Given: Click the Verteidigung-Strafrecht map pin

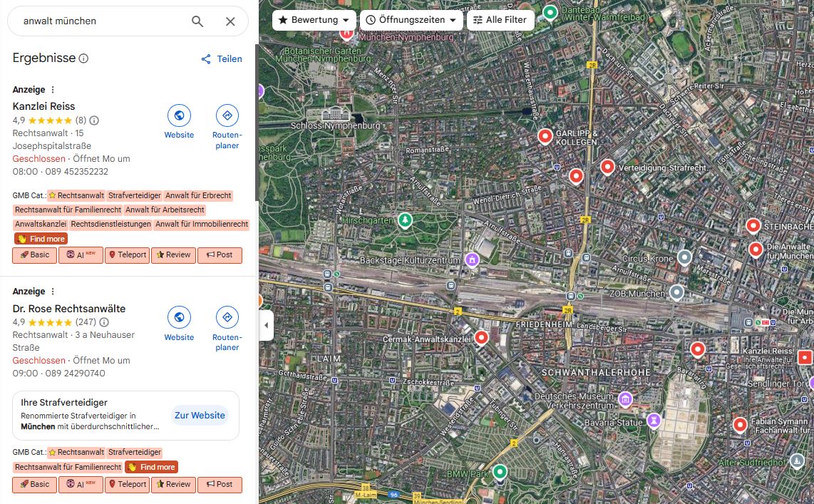Looking at the screenshot, I should pyautogui.click(x=607, y=167).
